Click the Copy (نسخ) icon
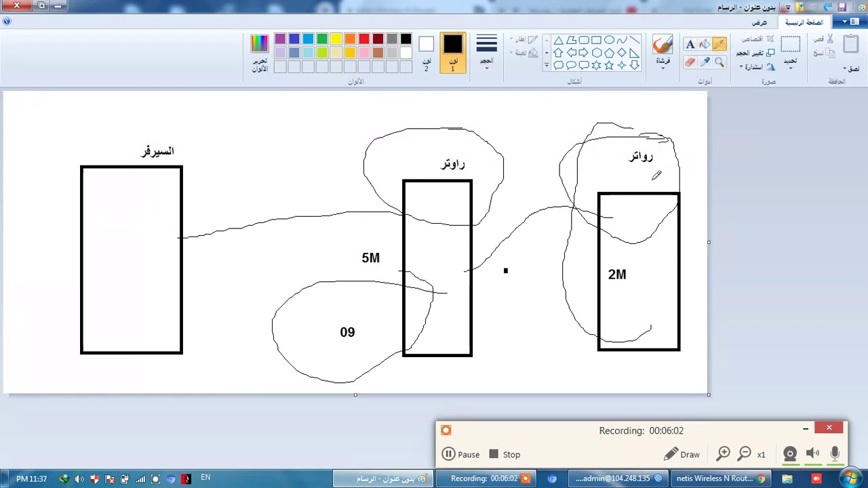Screen dimensions: 868x488 [829, 53]
